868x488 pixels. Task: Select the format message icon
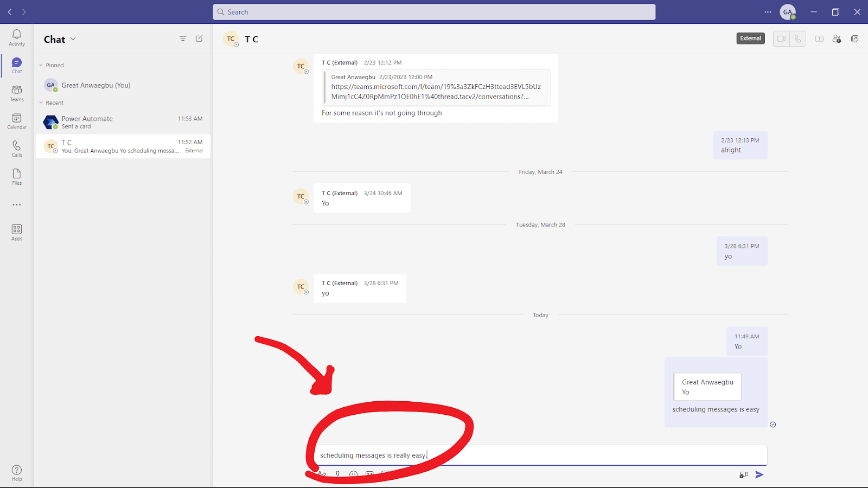pyautogui.click(x=322, y=473)
